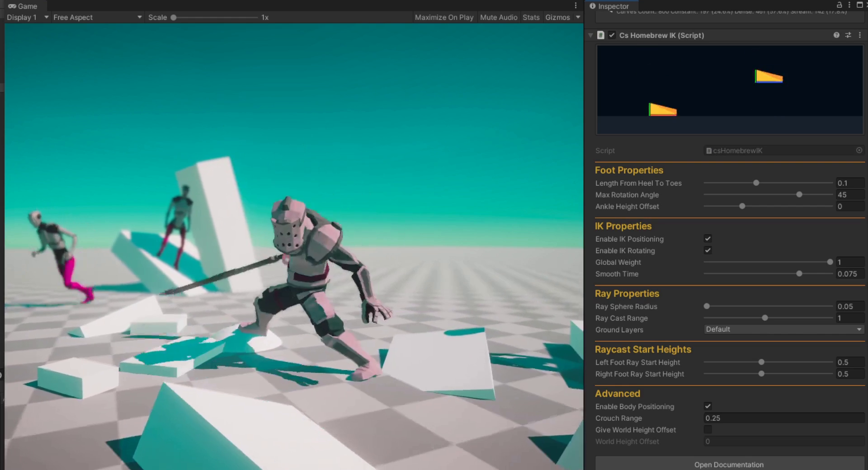Click the Crouch Range input field

point(784,418)
